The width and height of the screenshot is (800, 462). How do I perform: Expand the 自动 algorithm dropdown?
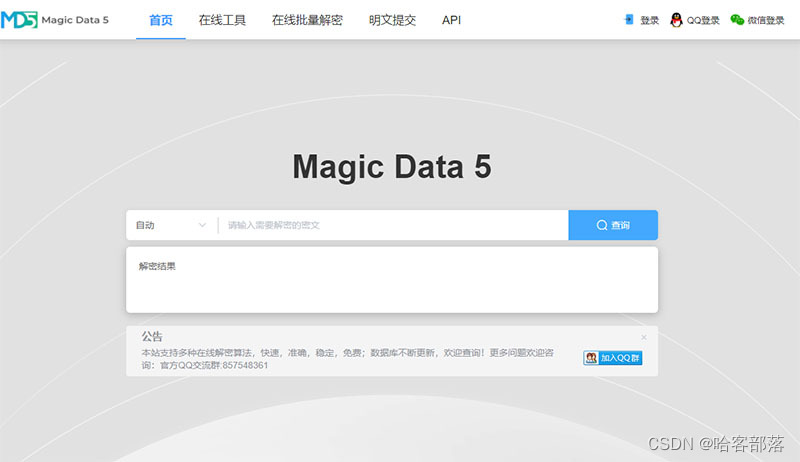(171, 225)
